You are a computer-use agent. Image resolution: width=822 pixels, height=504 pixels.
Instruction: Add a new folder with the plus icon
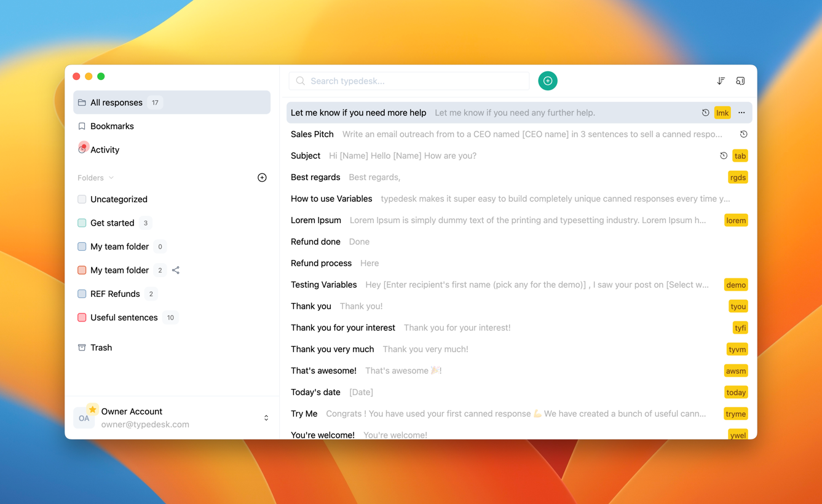tap(262, 177)
